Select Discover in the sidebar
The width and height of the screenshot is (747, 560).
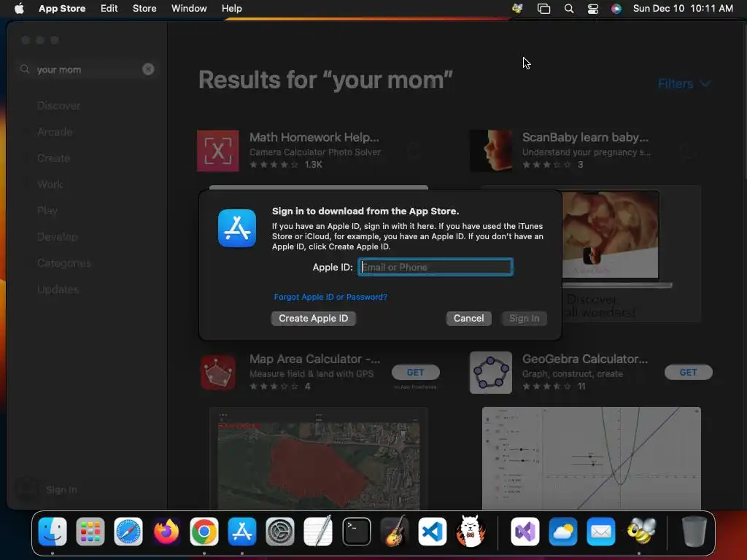coord(58,106)
